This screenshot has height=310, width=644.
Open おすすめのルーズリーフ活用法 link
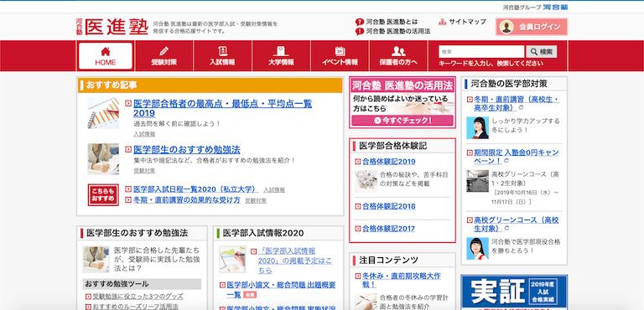pos(135,307)
